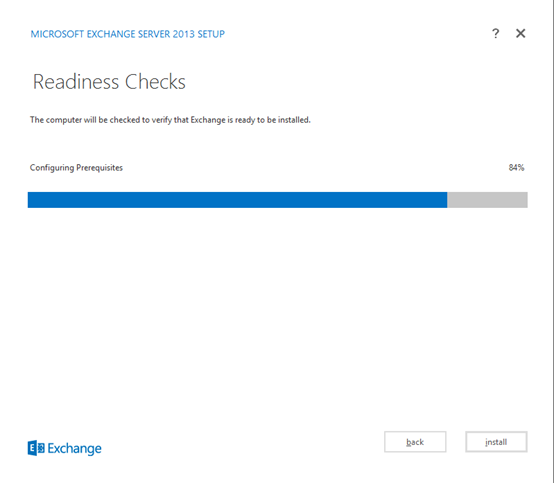This screenshot has width=554, height=483.
Task: Click the word MICROSOFT in the title
Action: [57, 34]
